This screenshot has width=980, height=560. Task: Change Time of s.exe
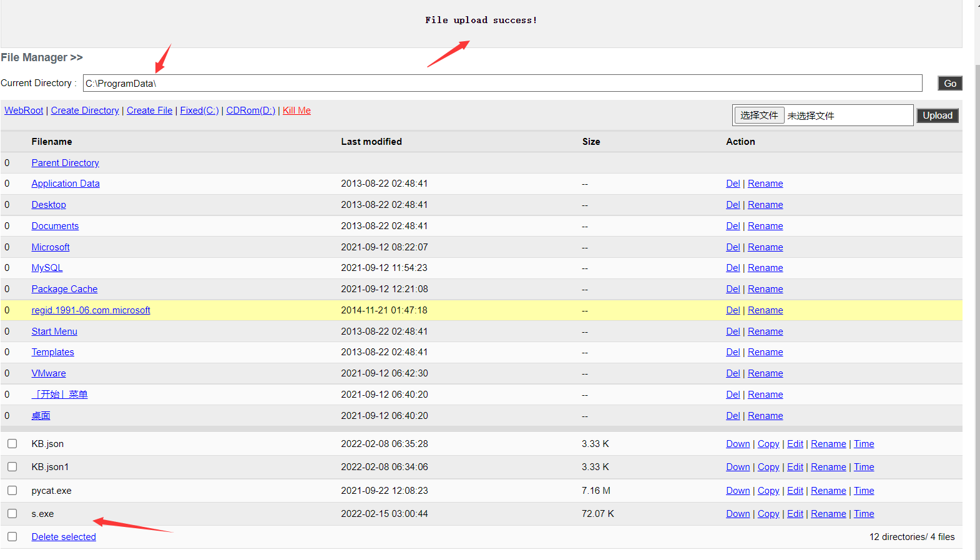(x=864, y=514)
